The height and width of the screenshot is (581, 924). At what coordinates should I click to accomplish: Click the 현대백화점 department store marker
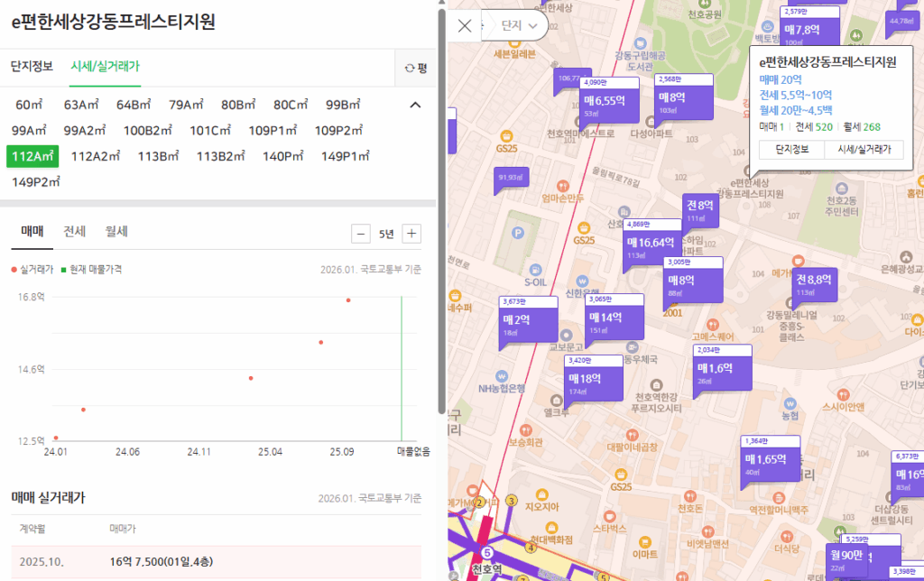pyautogui.click(x=551, y=527)
